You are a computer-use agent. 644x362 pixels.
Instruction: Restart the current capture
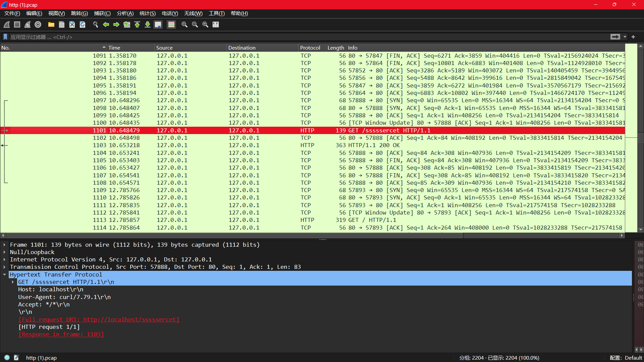point(28,24)
